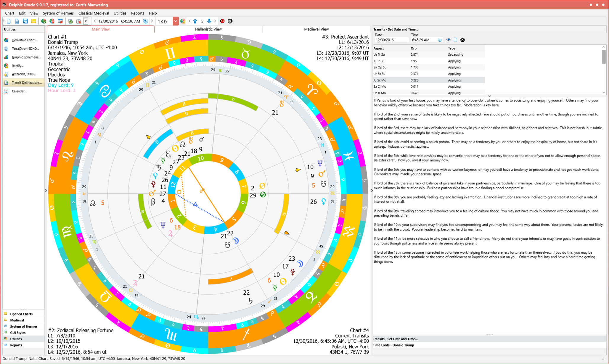Open the Calendar utility
This screenshot has width=609, height=364.
[x=24, y=91]
